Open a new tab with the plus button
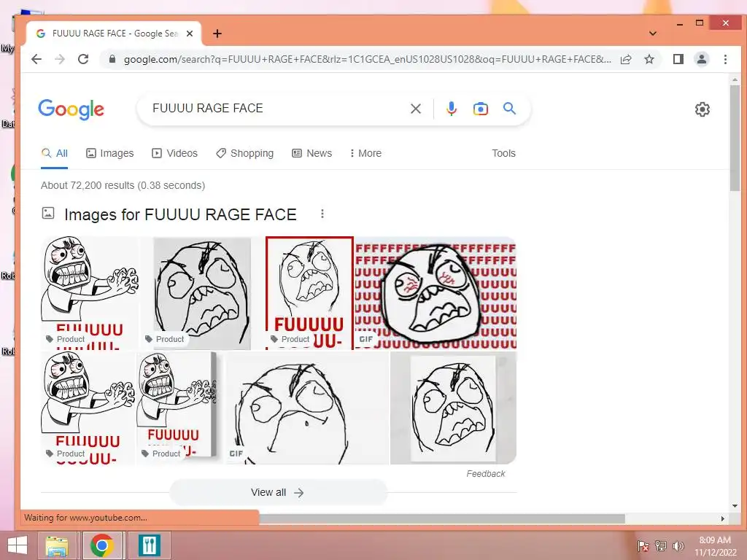The height and width of the screenshot is (560, 747). [x=217, y=34]
